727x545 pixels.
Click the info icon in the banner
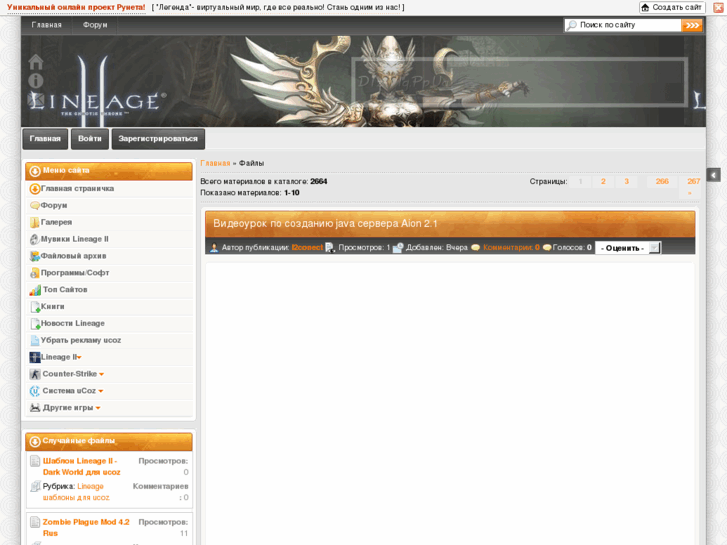click(36, 81)
